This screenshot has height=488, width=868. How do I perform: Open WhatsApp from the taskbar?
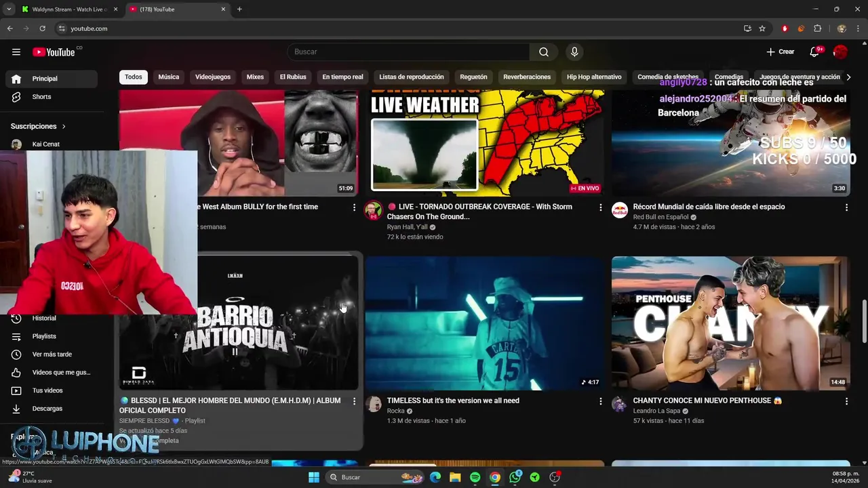515,477
